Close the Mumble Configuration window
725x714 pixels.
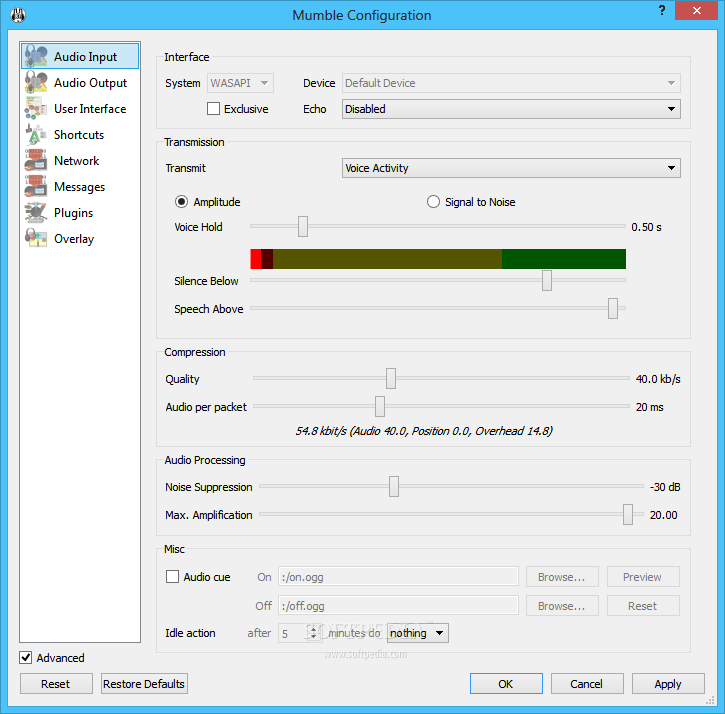pyautogui.click(x=696, y=10)
